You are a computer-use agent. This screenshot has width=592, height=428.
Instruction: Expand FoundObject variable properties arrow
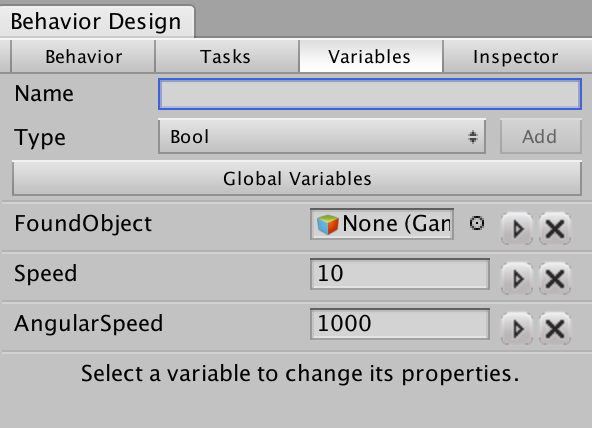click(517, 228)
